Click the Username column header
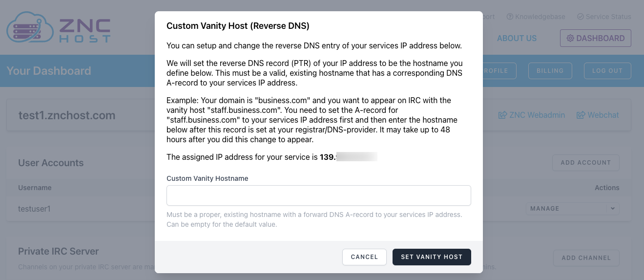Viewport: 644px width, 280px height. click(35, 188)
